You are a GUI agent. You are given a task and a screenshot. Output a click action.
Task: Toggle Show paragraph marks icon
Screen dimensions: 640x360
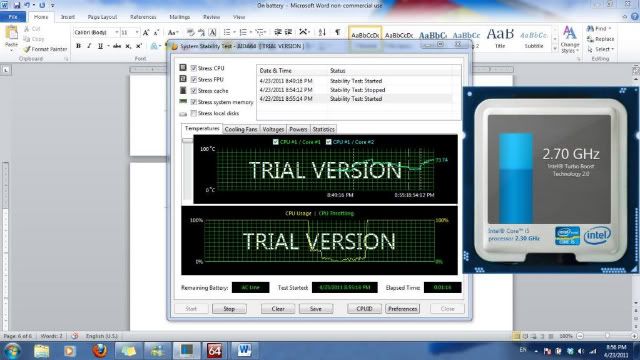tap(338, 32)
